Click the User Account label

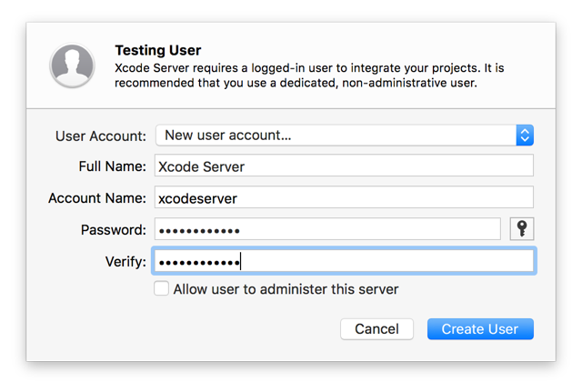coord(100,136)
